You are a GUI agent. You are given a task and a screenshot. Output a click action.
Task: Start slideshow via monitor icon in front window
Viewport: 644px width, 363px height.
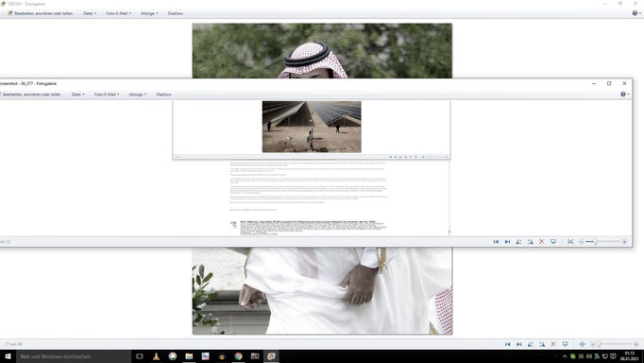point(553,242)
